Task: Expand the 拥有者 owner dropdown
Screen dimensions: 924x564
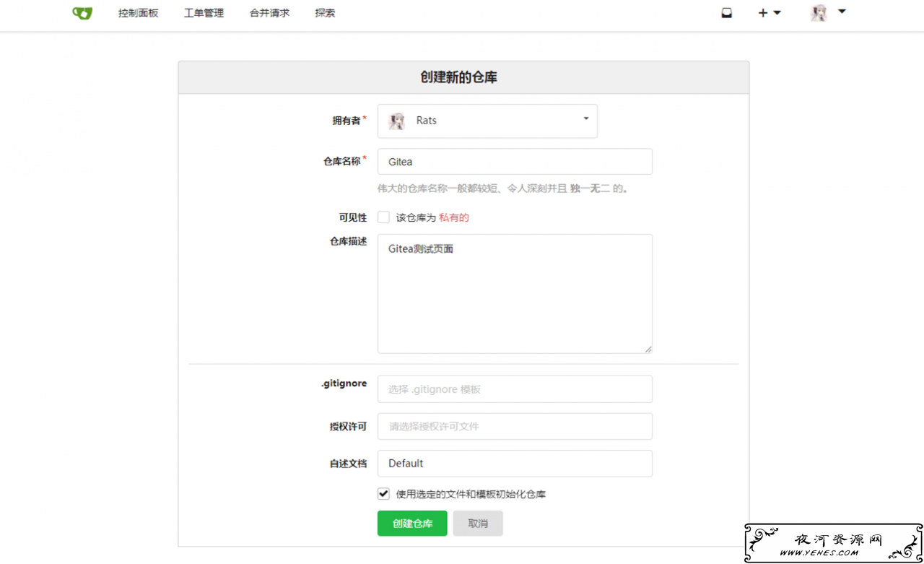Action: [x=487, y=121]
